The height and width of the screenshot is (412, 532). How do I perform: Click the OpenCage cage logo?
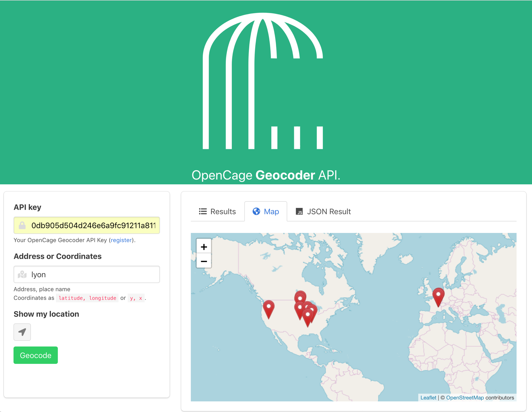(x=263, y=81)
